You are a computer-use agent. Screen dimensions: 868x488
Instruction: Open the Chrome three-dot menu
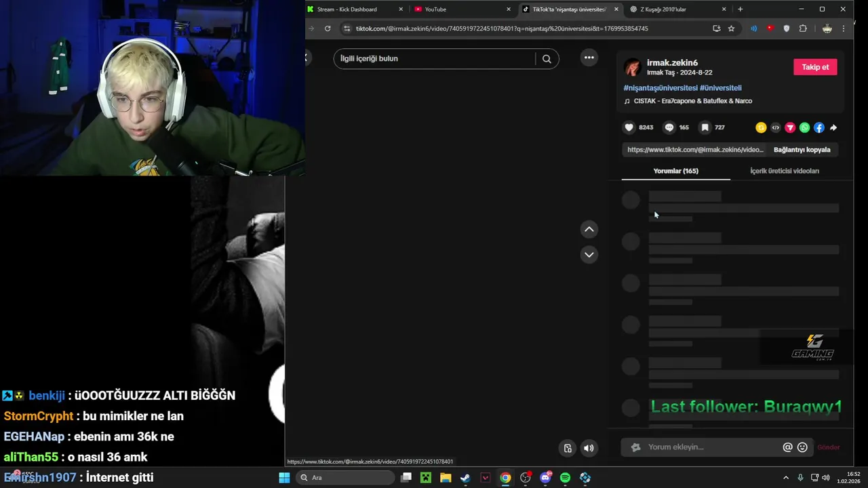tap(844, 28)
